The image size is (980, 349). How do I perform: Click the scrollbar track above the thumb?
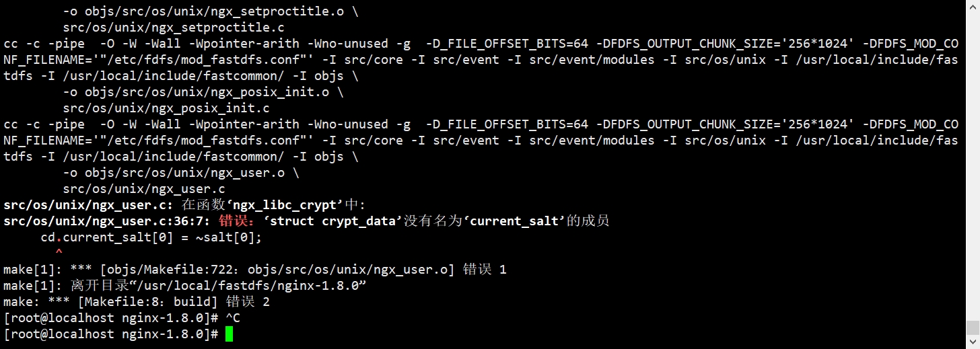[973, 160]
